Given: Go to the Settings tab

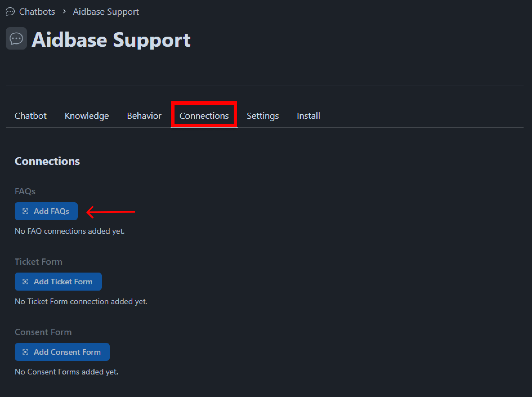Looking at the screenshot, I should [263, 116].
